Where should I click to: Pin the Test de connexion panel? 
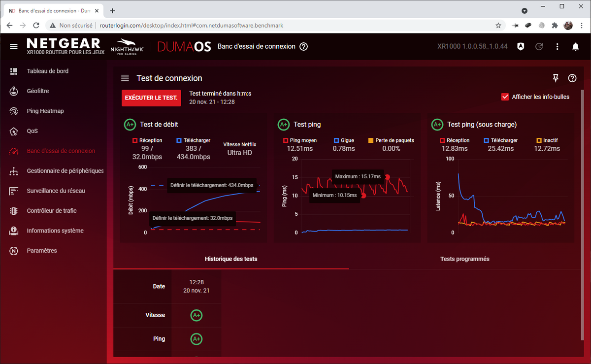[x=556, y=78]
